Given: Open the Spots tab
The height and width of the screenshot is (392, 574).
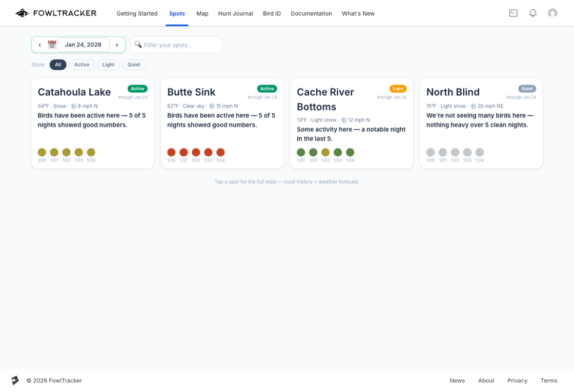Looking at the screenshot, I should tap(177, 13).
